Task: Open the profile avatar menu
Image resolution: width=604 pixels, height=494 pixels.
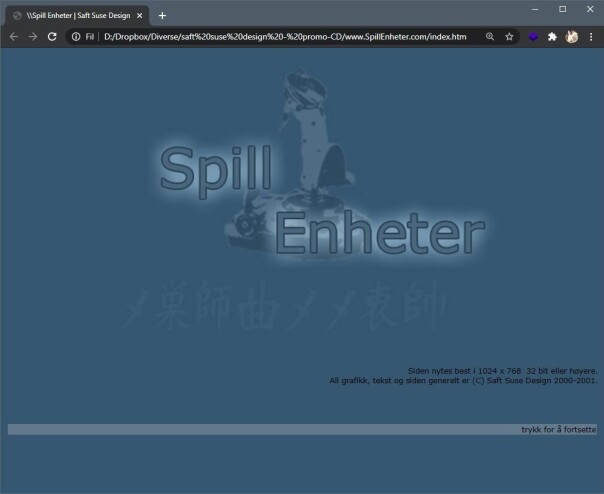Action: 572,37
